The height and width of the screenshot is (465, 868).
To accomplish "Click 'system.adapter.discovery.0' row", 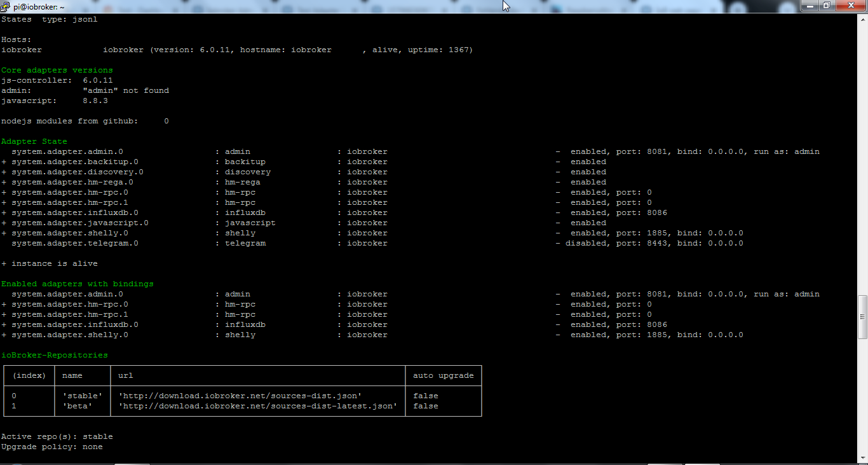I will pyautogui.click(x=78, y=172).
